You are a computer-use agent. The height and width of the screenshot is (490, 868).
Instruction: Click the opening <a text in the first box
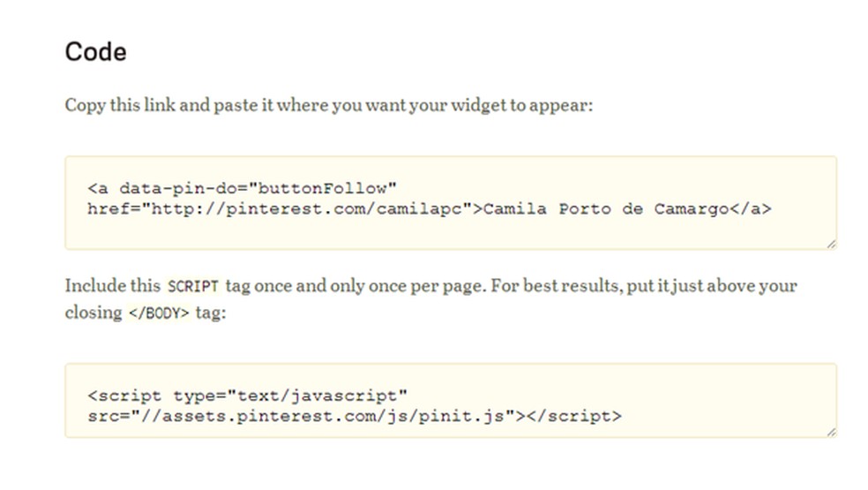[99, 187]
